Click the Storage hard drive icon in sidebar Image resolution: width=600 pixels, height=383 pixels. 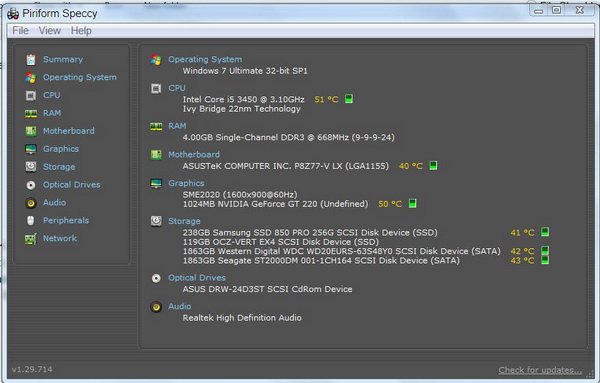click(31, 167)
